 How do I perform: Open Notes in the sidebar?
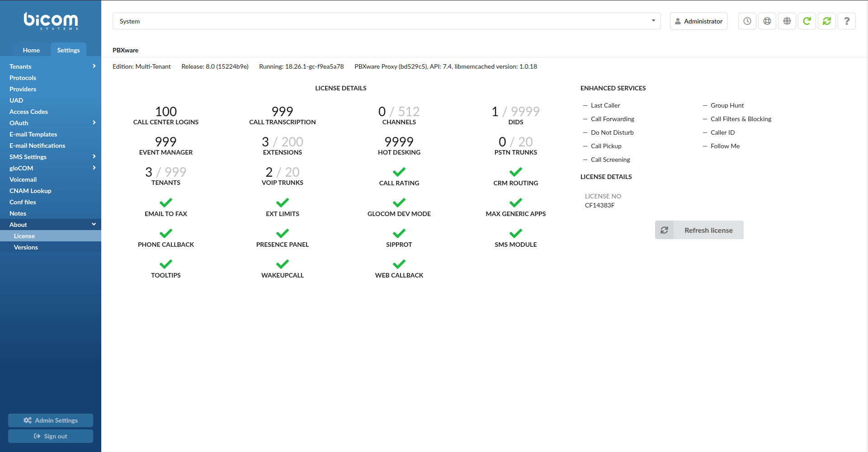[51, 213]
